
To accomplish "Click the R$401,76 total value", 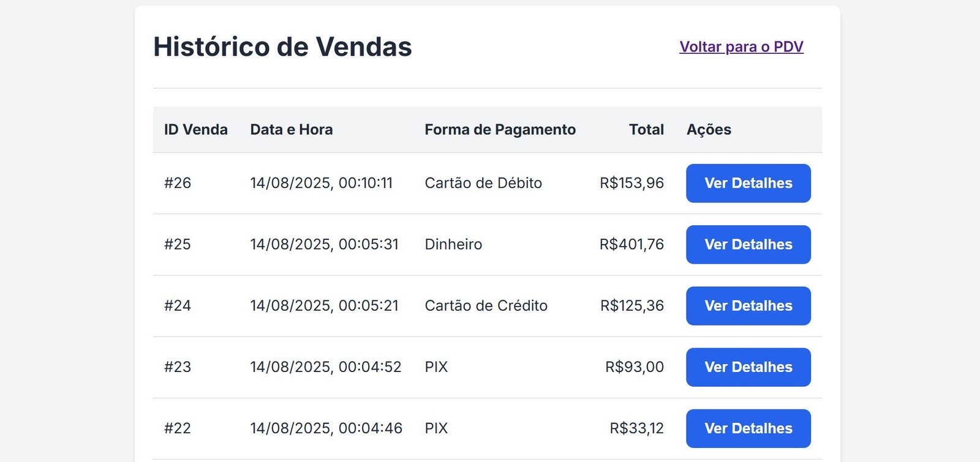I will [x=631, y=244].
